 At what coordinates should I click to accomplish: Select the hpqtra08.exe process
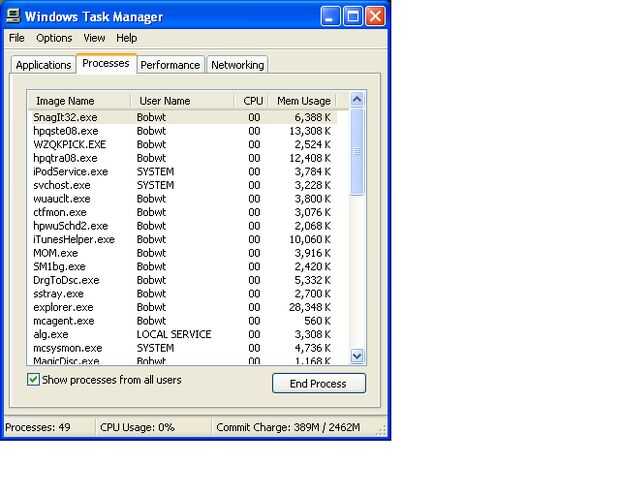(x=182, y=158)
